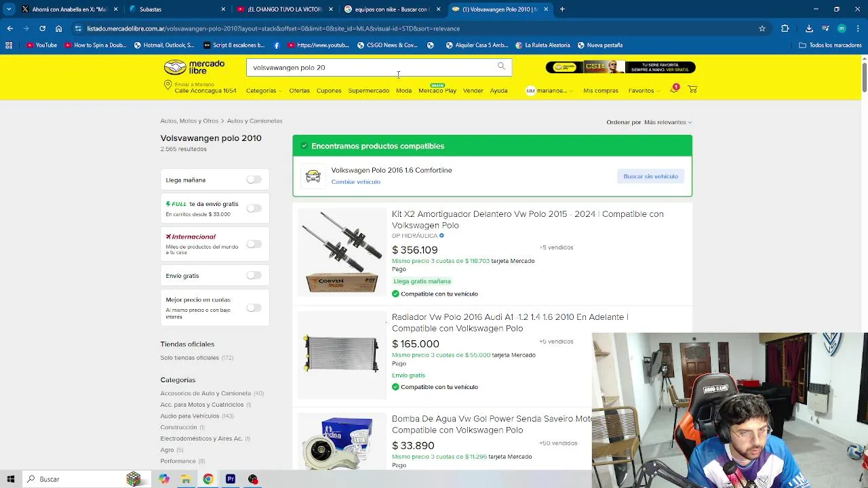Click the browser back arrow
Viewport: 868px width, 488px height.
(9, 28)
